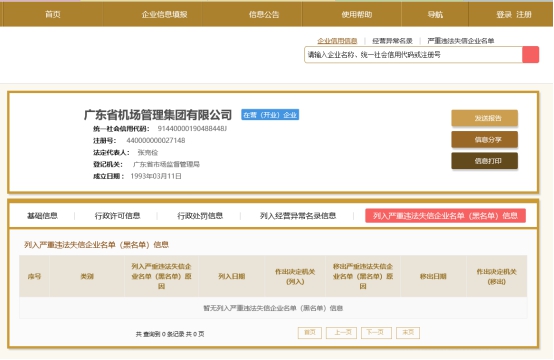Open 企业信息填报 in the top navigation

pyautogui.click(x=164, y=14)
